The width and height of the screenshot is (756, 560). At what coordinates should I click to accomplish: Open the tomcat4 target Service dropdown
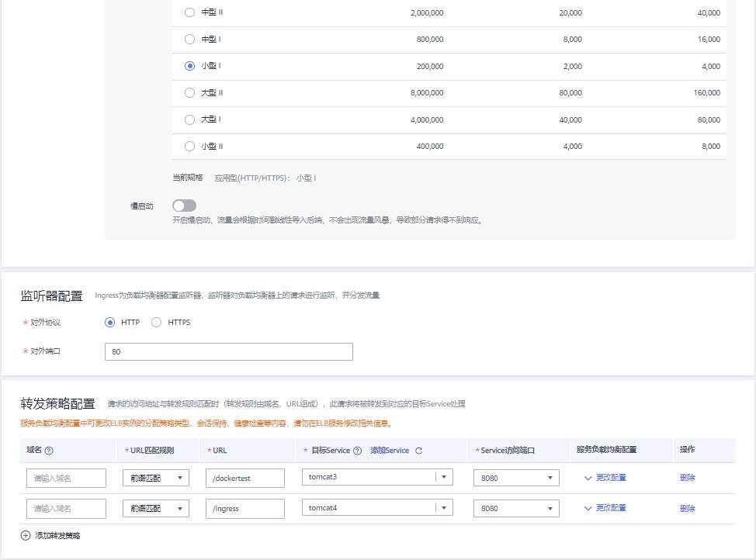click(x=377, y=507)
